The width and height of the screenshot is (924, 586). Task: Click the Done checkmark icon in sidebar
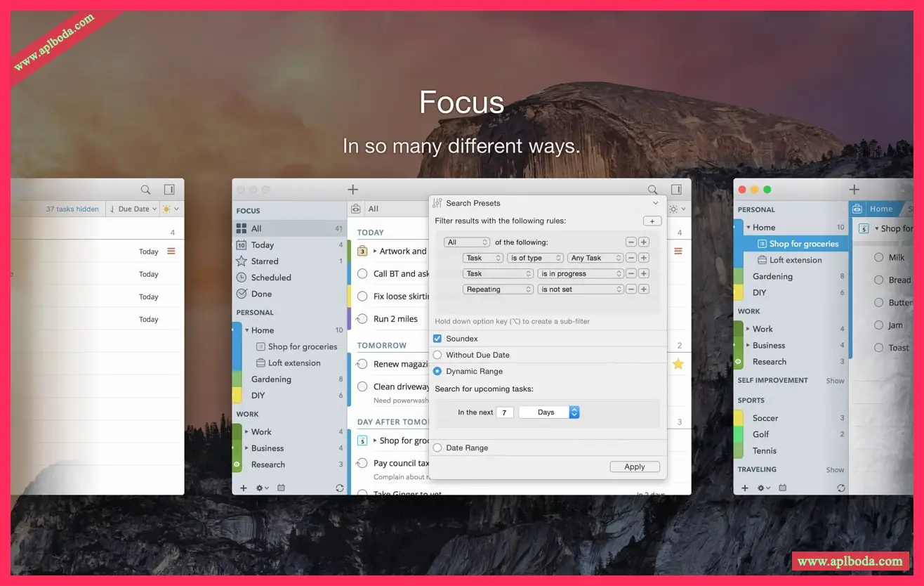click(242, 294)
